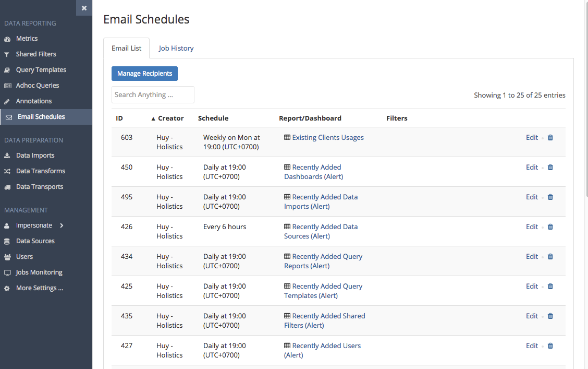Click the Manage Recipients button
The height and width of the screenshot is (369, 588).
[144, 74]
